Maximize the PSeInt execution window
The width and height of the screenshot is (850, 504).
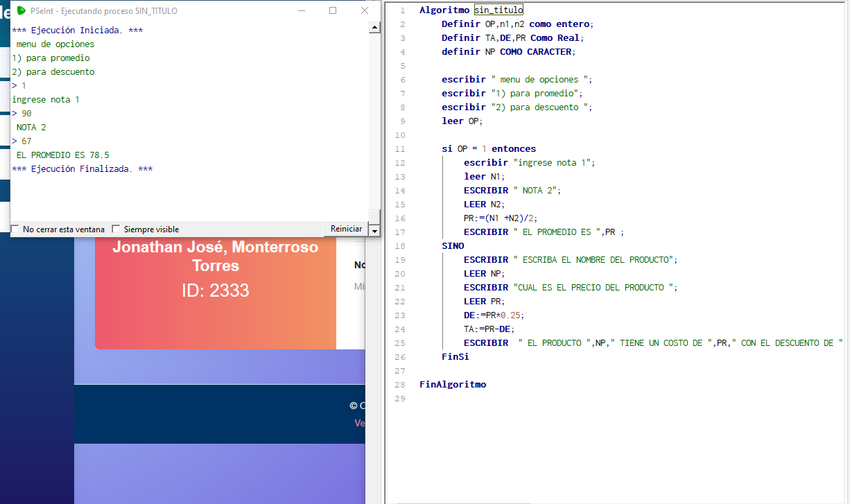[x=333, y=10]
